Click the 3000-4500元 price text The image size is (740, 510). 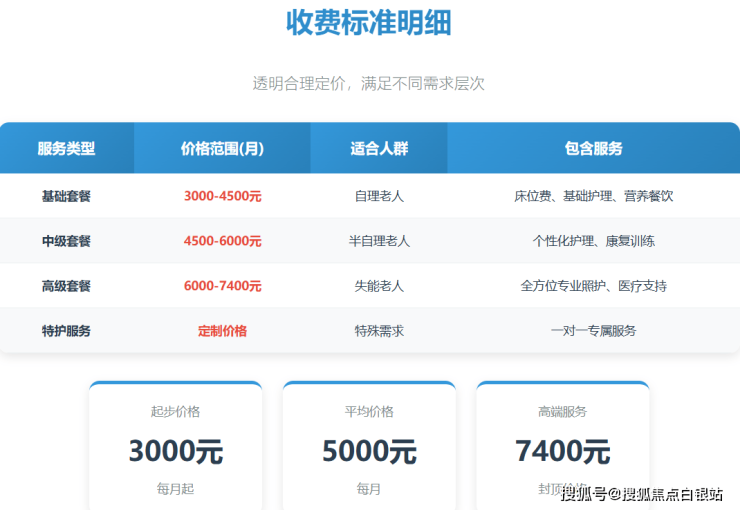[x=222, y=196]
